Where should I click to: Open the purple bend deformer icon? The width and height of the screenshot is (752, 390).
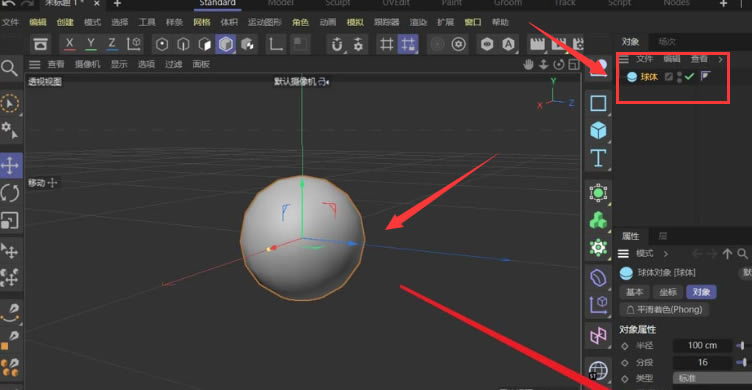point(598,277)
